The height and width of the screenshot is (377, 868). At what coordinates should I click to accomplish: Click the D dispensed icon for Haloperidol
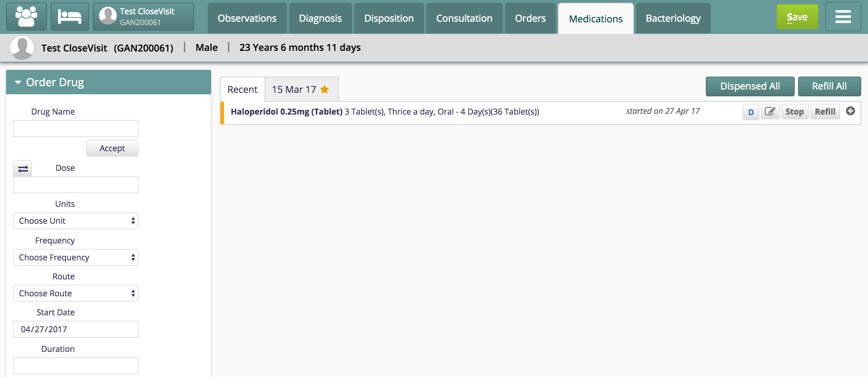click(751, 112)
